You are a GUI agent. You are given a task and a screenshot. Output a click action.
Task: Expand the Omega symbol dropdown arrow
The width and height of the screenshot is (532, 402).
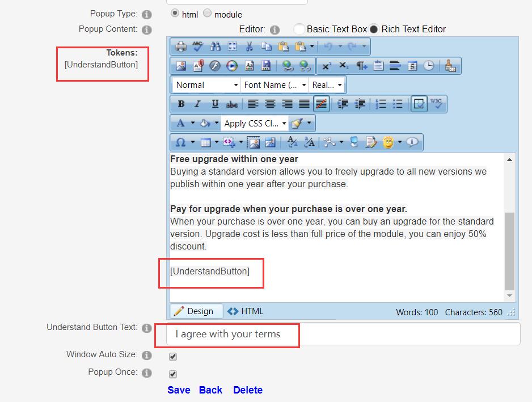[x=193, y=142]
